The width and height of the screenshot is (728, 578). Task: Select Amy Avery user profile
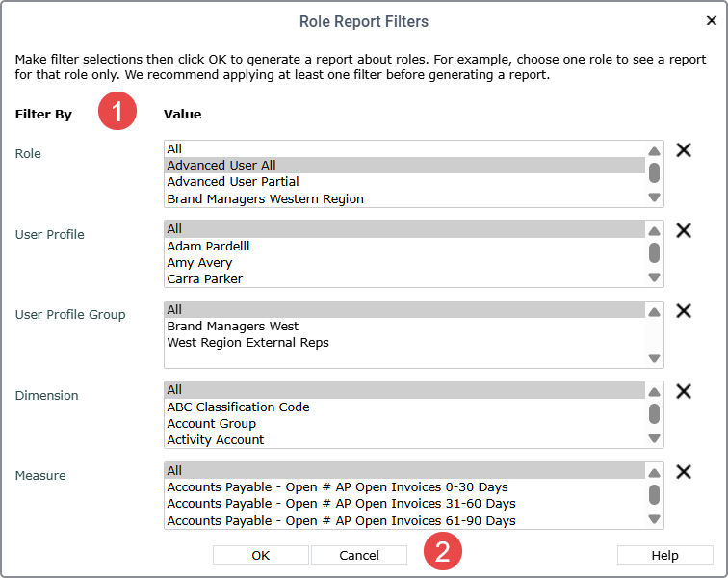click(404, 263)
